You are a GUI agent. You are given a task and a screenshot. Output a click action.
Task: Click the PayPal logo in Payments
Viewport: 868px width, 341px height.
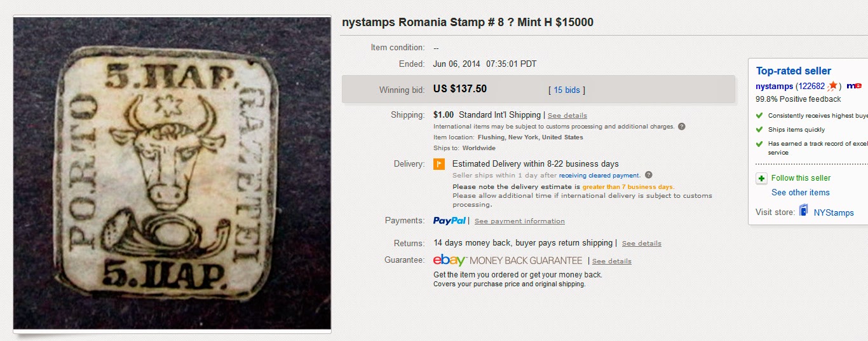(x=449, y=221)
